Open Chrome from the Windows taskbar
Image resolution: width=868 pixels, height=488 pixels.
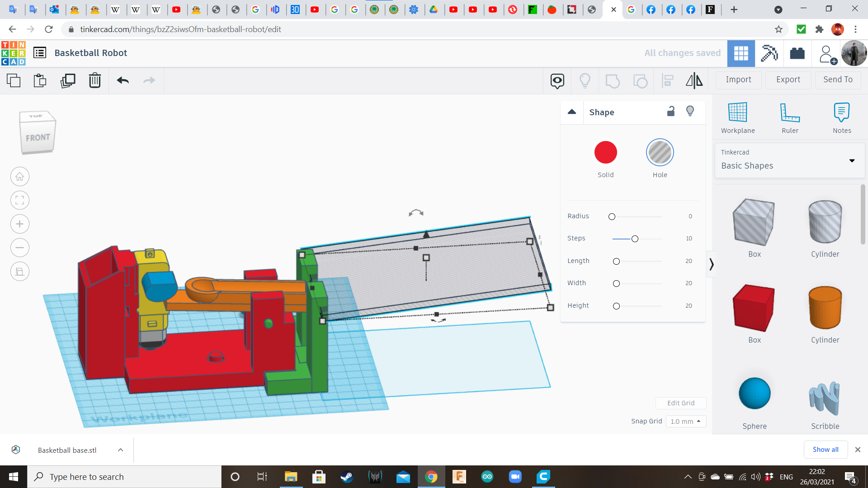tap(431, 477)
